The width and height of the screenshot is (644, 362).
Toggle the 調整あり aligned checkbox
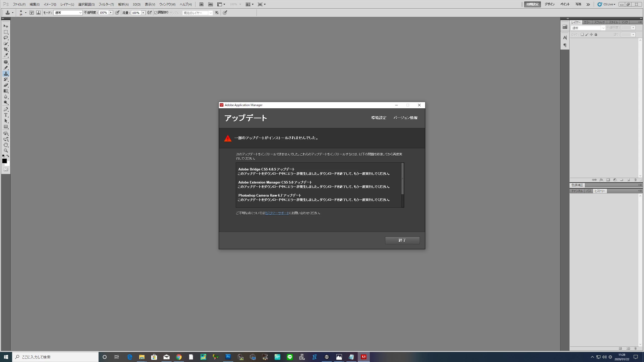[156, 13]
